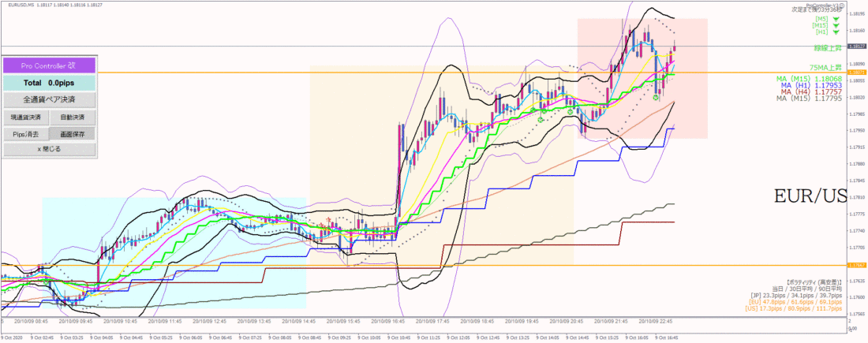868x343 pixels.
Task: Click the Pips消去 button
Action: [25, 134]
